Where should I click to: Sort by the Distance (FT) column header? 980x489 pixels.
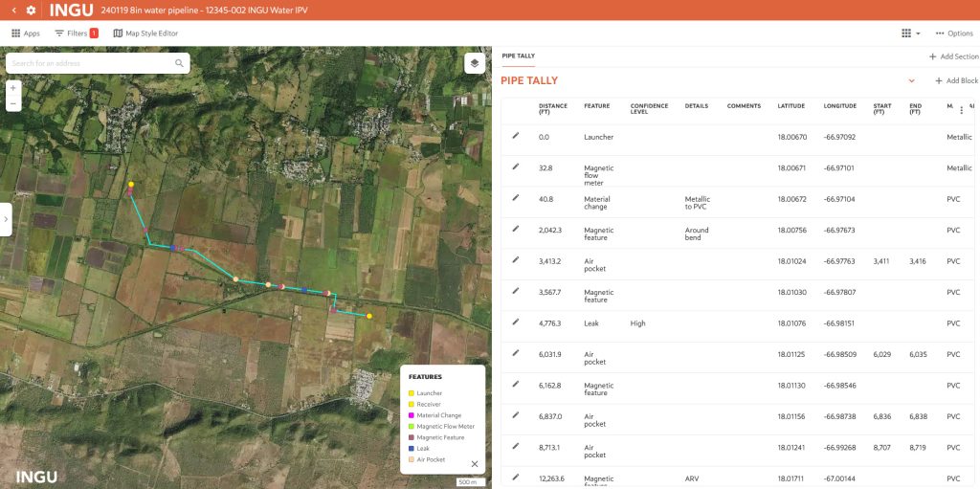click(552, 109)
